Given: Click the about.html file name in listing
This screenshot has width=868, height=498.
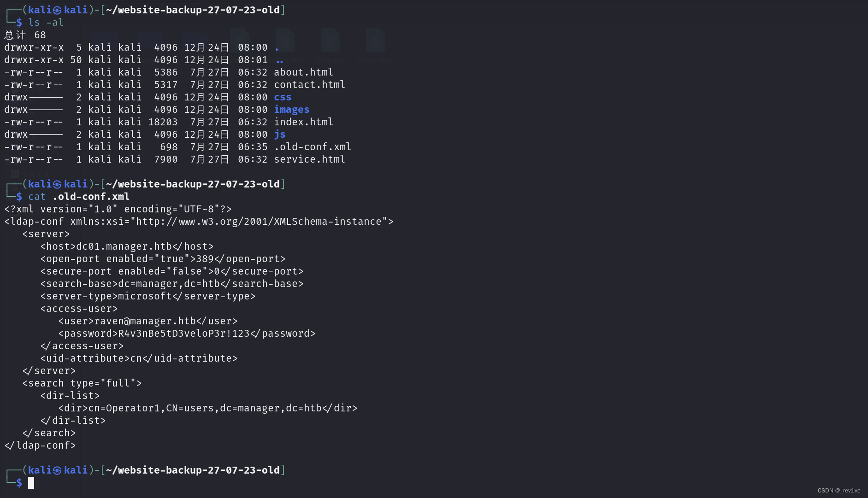Looking at the screenshot, I should [x=303, y=72].
